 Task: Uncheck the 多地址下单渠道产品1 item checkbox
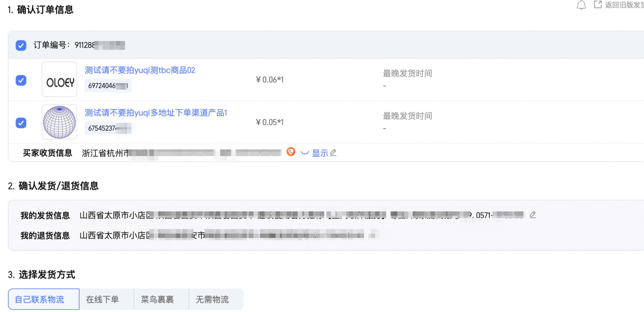21,123
